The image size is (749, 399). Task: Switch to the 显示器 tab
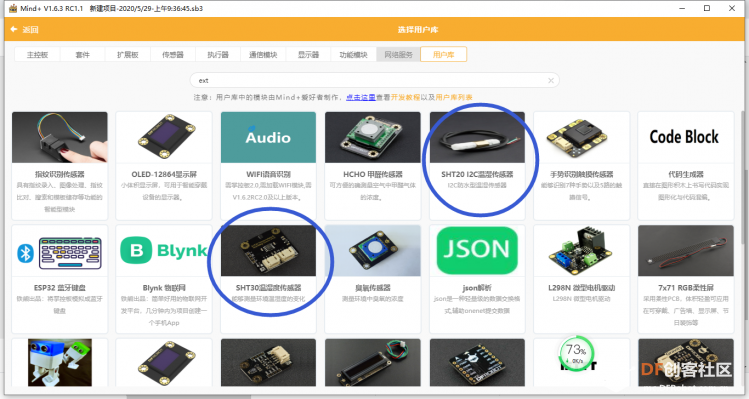308,54
